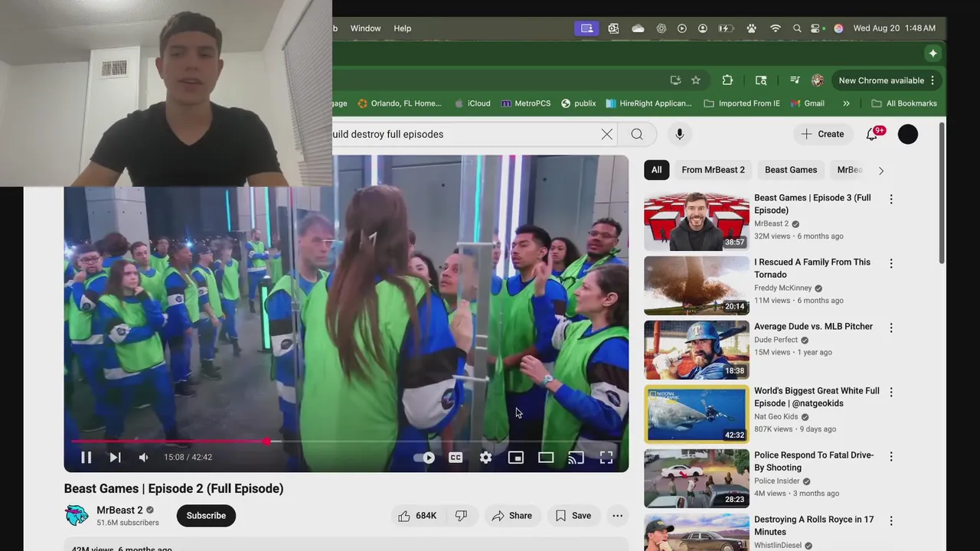Pause the video playback

pos(87,458)
